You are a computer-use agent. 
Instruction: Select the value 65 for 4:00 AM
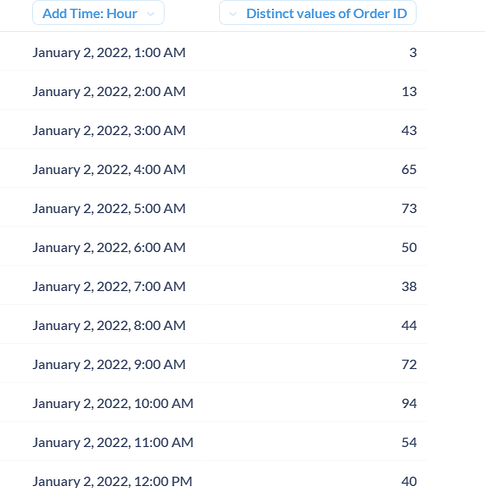coord(409,169)
